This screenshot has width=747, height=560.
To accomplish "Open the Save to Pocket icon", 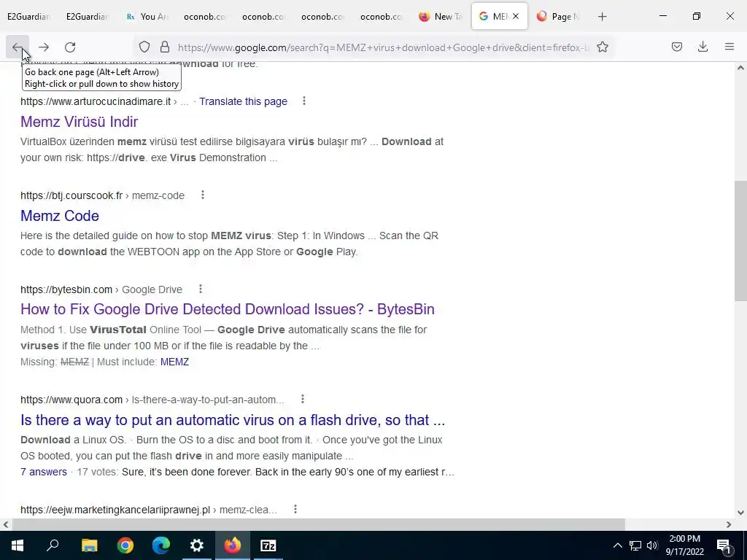I will point(677,47).
